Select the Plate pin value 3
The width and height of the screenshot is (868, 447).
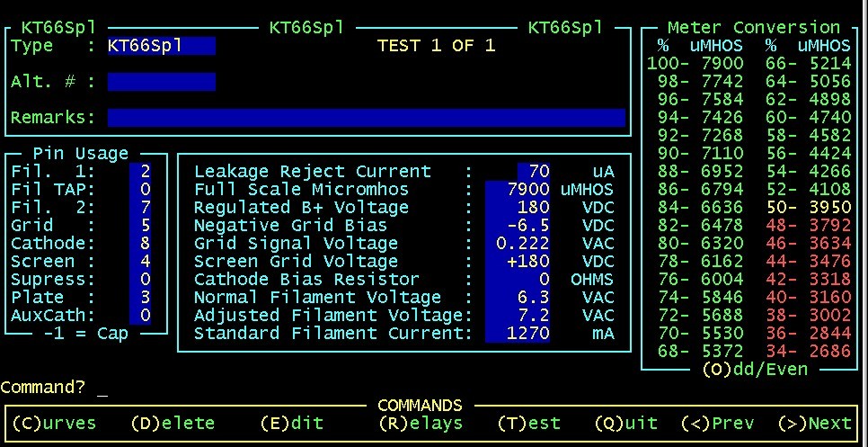pyautogui.click(x=140, y=297)
